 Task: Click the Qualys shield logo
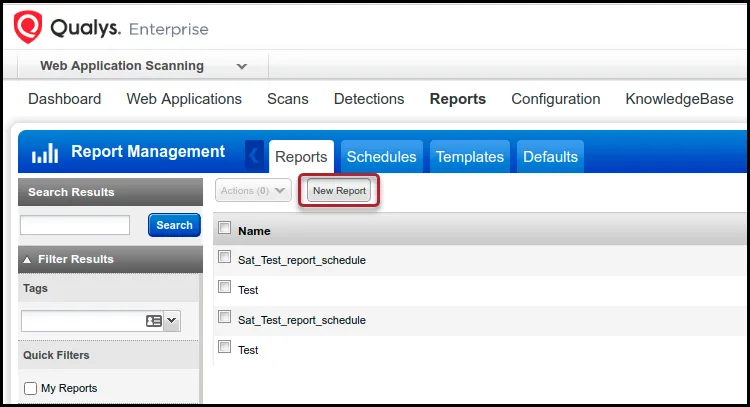click(28, 27)
